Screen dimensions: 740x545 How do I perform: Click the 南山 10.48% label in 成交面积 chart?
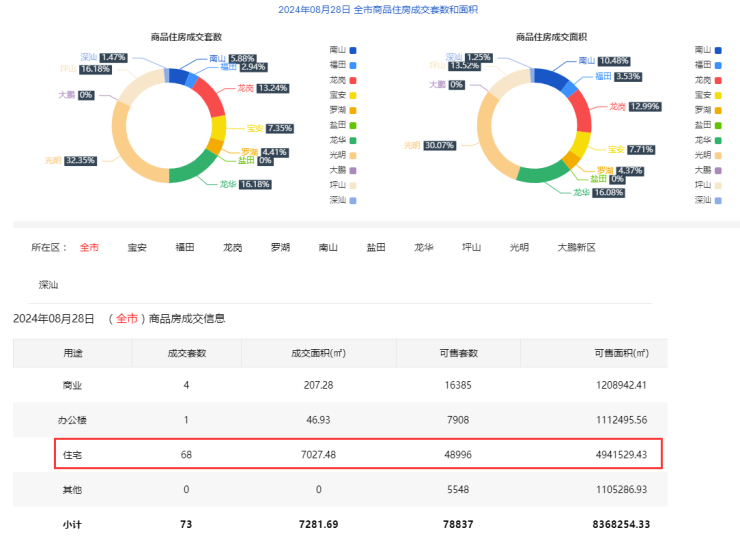click(608, 61)
